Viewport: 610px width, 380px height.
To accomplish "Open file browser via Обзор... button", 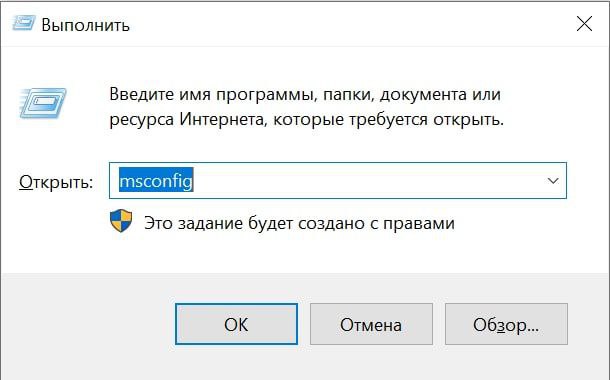I will pos(506,324).
